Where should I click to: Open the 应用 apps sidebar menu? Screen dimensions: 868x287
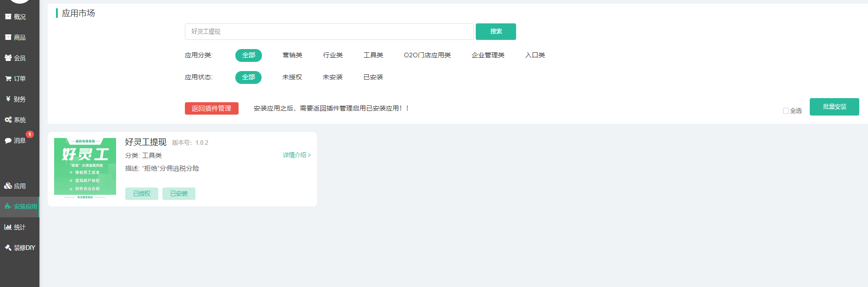point(15,186)
